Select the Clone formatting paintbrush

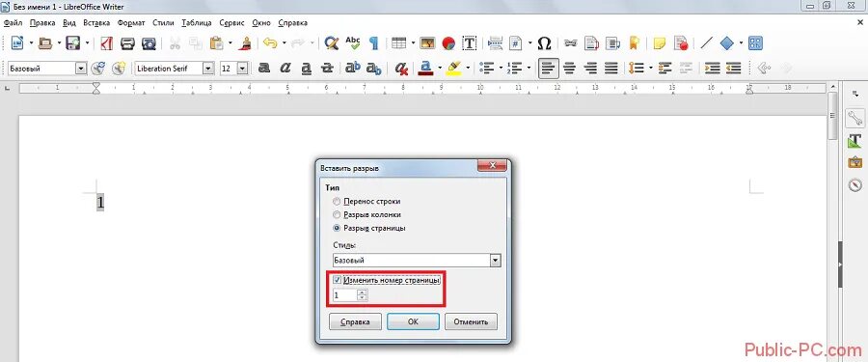246,42
